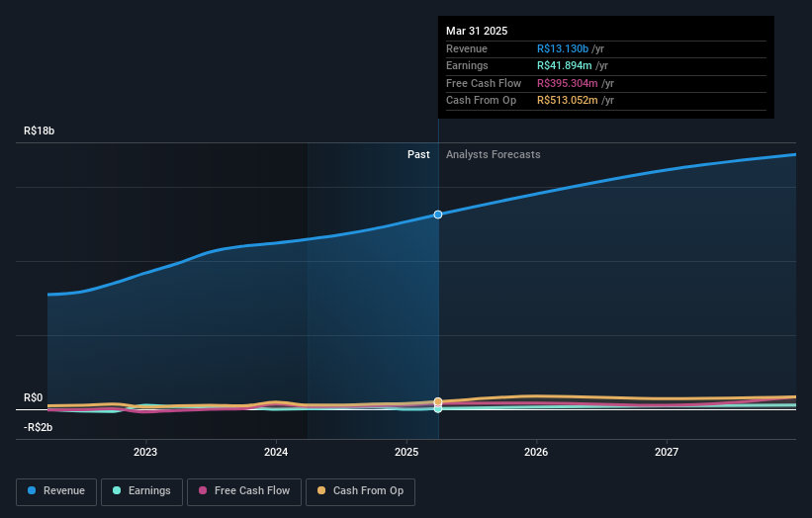This screenshot has height=518, width=812.
Task: Click the -R$2b y-axis label
Action: pyautogui.click(x=38, y=427)
